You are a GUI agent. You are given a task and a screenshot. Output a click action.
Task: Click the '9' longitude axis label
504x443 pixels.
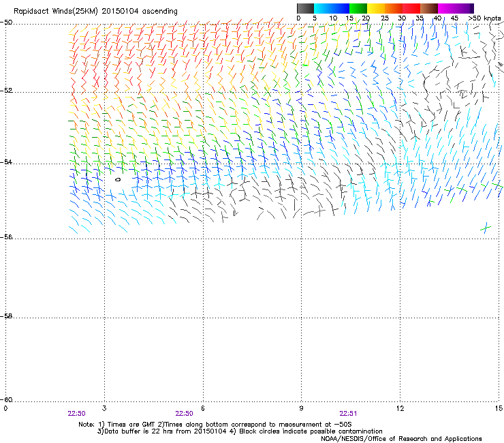[x=301, y=408]
